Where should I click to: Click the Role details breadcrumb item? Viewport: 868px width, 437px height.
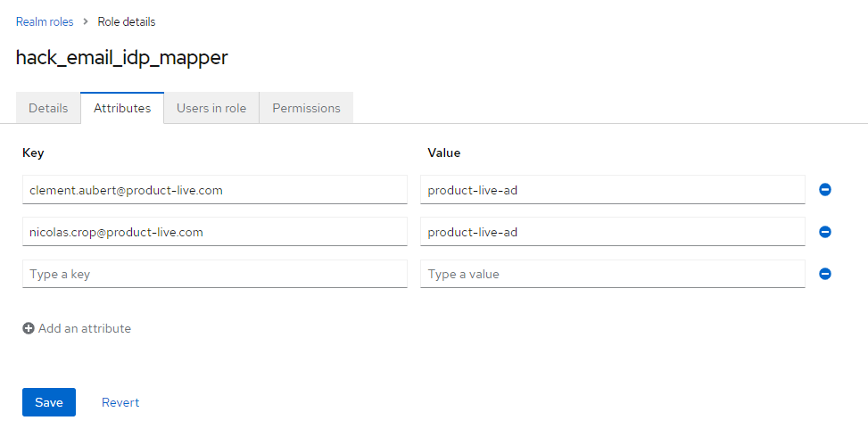(126, 21)
